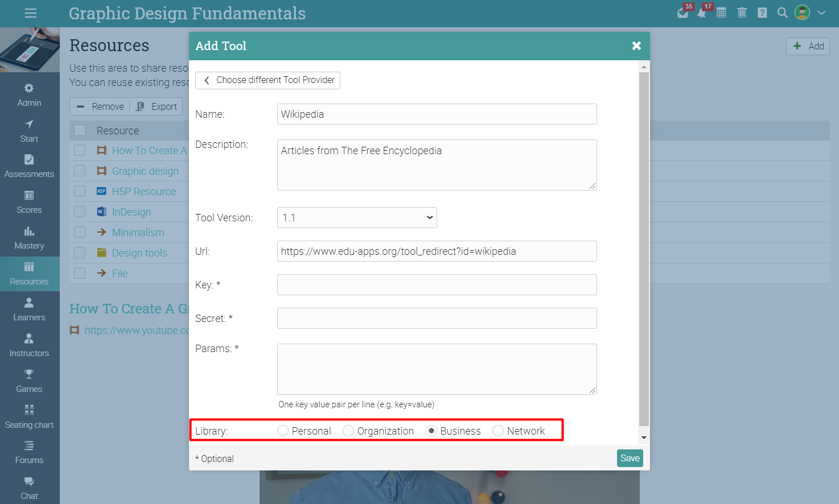Open Seating chart in sidebar
The image size is (839, 504).
[x=30, y=417]
